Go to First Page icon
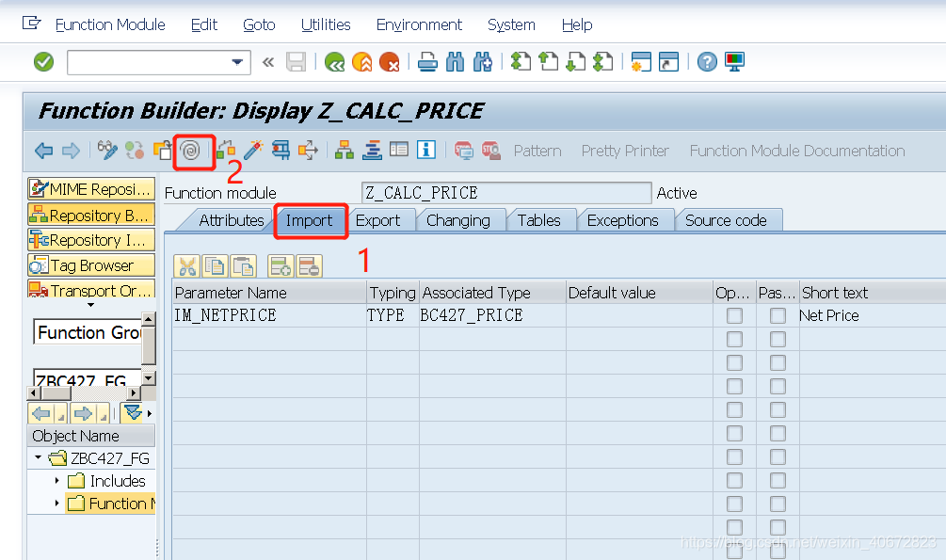946x560 pixels. pos(521,61)
